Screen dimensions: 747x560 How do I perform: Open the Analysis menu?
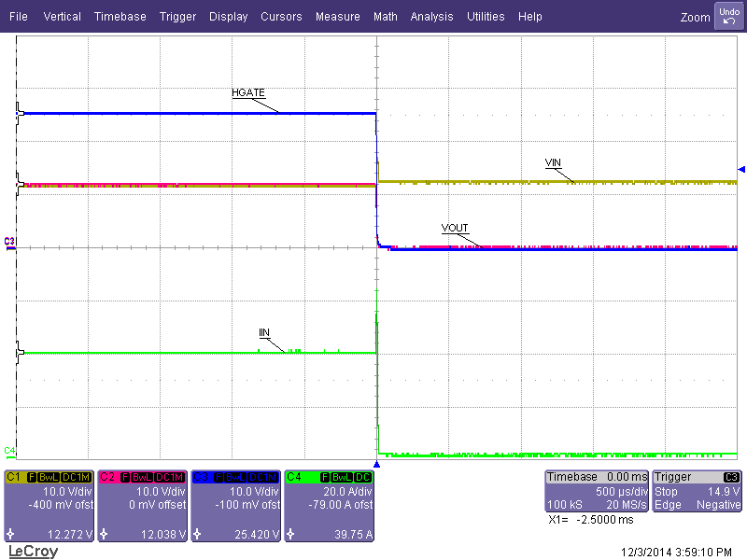(x=431, y=16)
